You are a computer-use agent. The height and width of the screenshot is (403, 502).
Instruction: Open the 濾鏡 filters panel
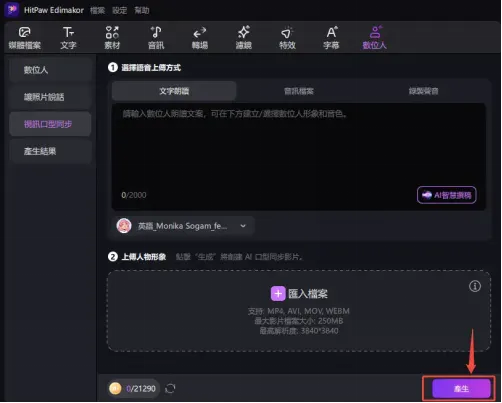tap(244, 38)
